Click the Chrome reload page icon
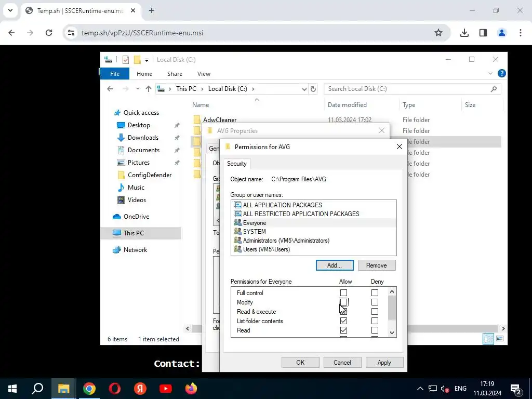The height and width of the screenshot is (399, 532). (x=49, y=33)
